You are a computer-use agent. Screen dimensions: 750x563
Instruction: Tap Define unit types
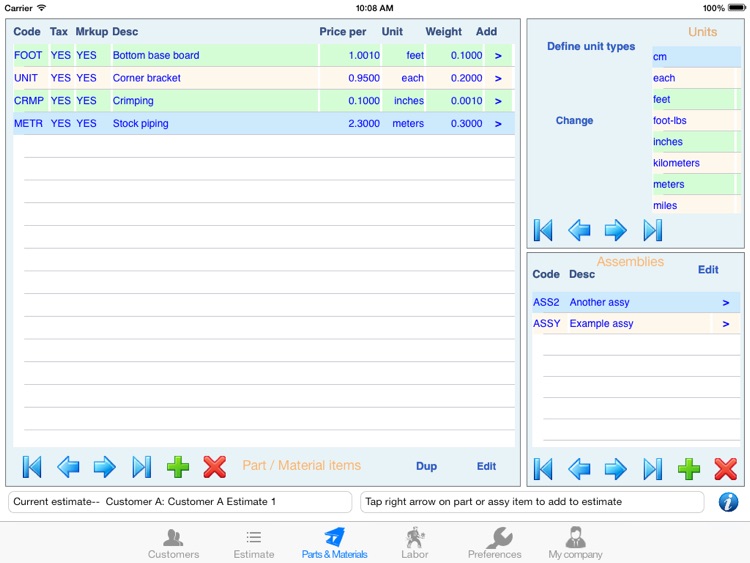point(591,46)
